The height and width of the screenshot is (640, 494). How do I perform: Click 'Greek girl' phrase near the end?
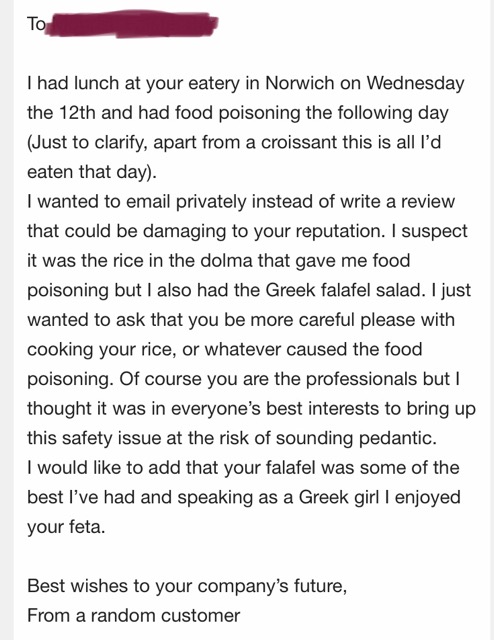[339, 498]
